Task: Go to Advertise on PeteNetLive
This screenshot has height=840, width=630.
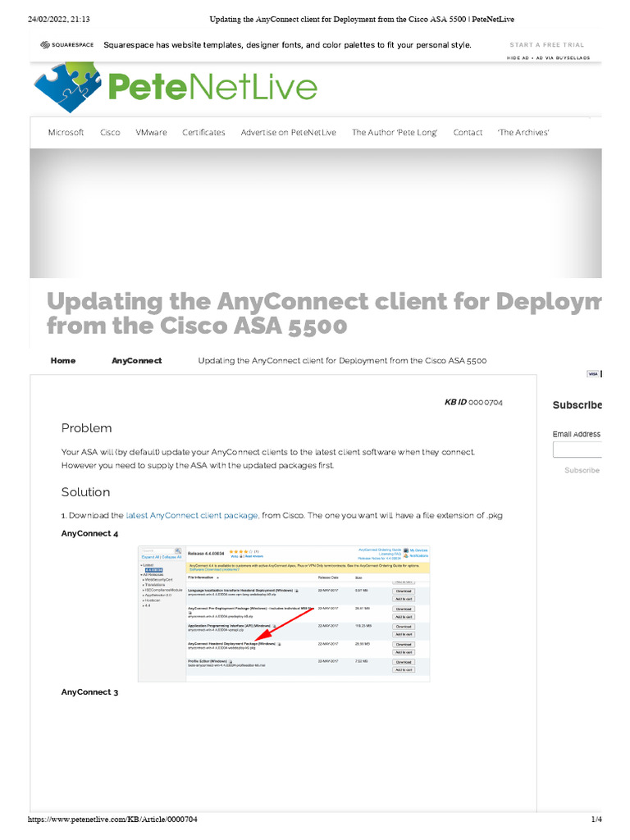Action: pos(288,132)
